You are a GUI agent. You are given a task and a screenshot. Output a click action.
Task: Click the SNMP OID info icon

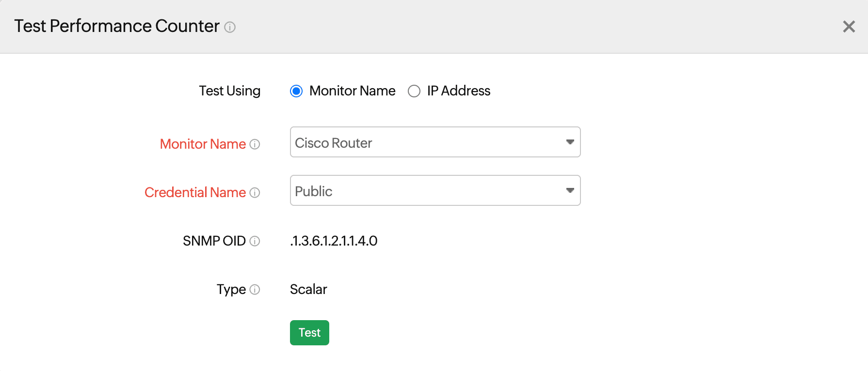[255, 241]
